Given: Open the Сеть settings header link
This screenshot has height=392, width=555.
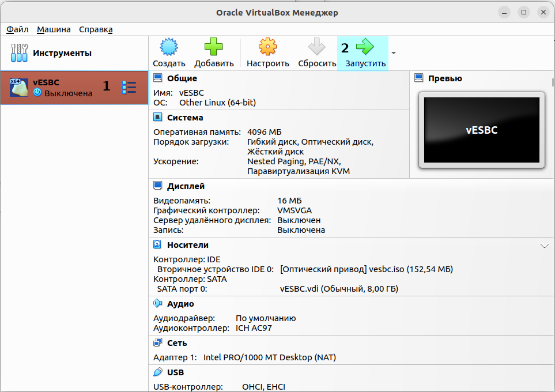Looking at the screenshot, I should click(x=177, y=343).
